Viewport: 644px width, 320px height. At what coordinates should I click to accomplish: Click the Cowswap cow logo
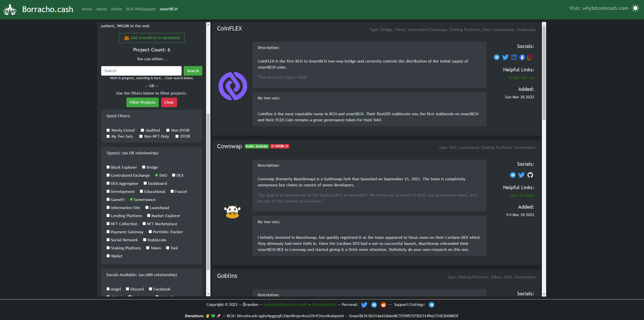232,212
